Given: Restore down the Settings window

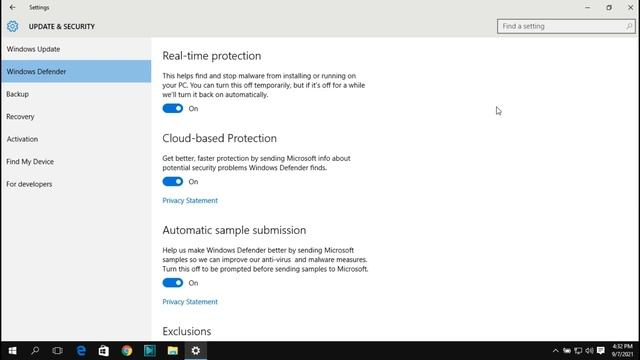Looking at the screenshot, I should [x=609, y=7].
